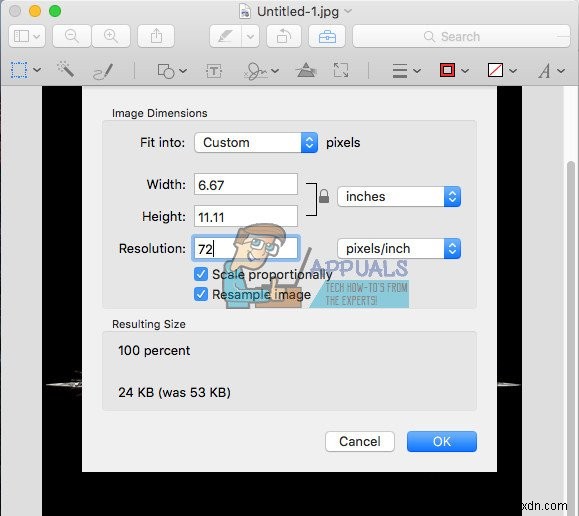Expand the highlight tool options chevron
The width and height of the screenshot is (579, 516).
(250, 36)
